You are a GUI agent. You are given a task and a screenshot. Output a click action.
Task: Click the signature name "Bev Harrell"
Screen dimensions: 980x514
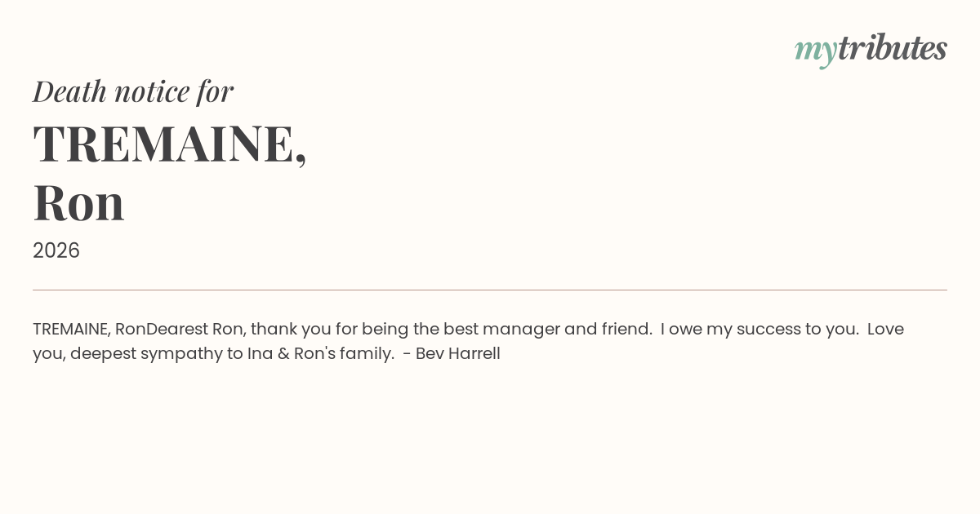tap(457, 354)
